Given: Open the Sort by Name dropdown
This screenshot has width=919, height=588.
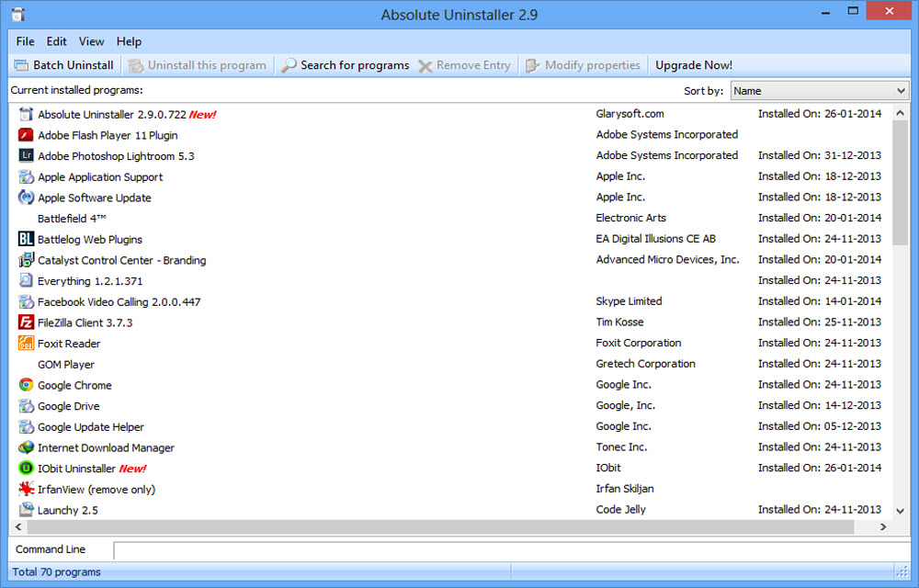Looking at the screenshot, I should (x=819, y=91).
